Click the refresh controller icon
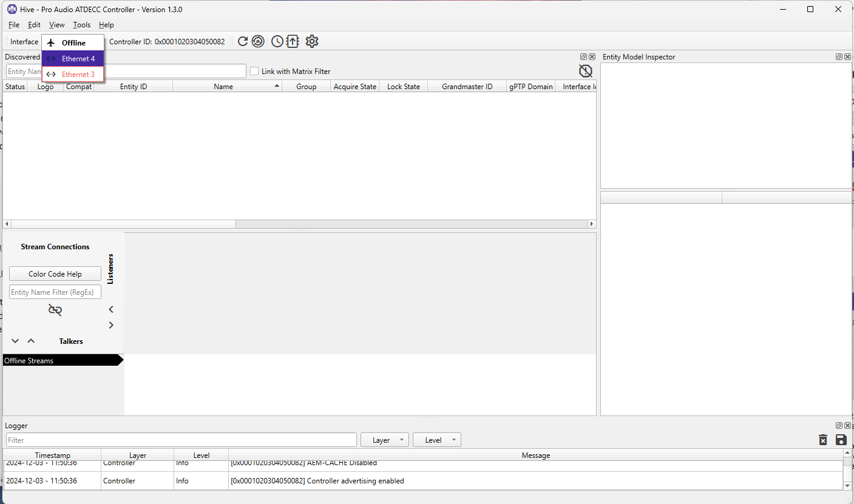854x504 pixels. (x=243, y=41)
